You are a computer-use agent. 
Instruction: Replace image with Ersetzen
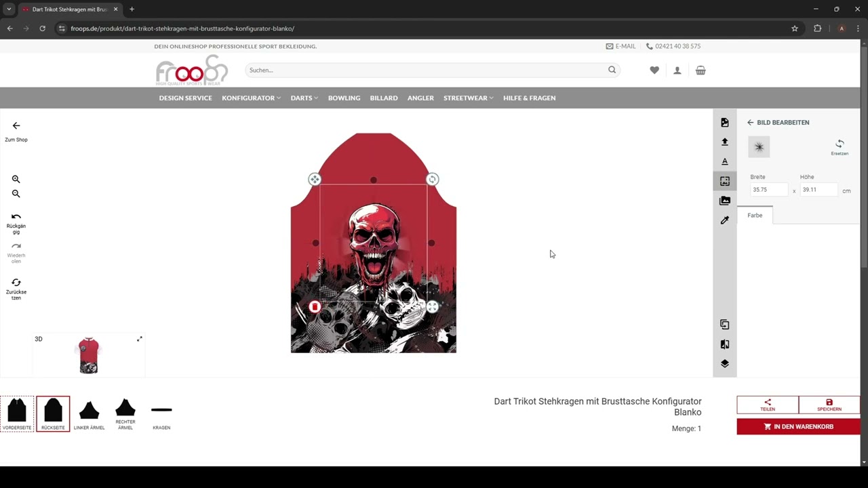840,147
